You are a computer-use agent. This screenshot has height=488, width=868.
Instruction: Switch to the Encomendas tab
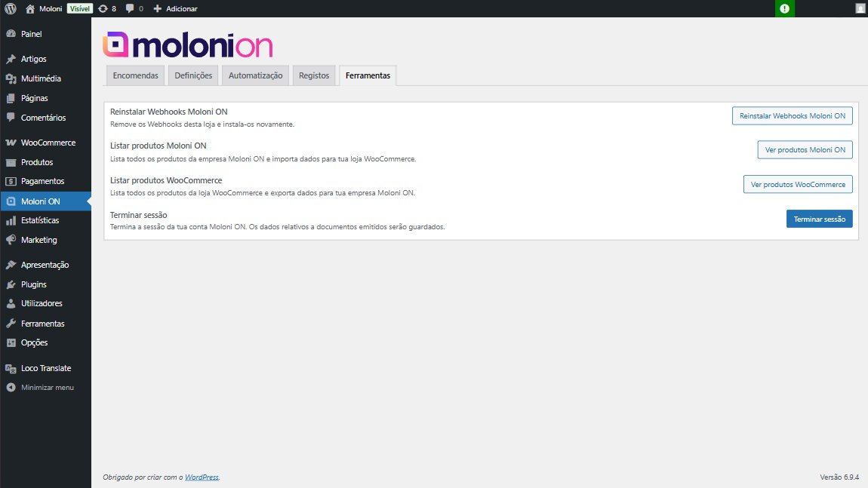tap(136, 75)
